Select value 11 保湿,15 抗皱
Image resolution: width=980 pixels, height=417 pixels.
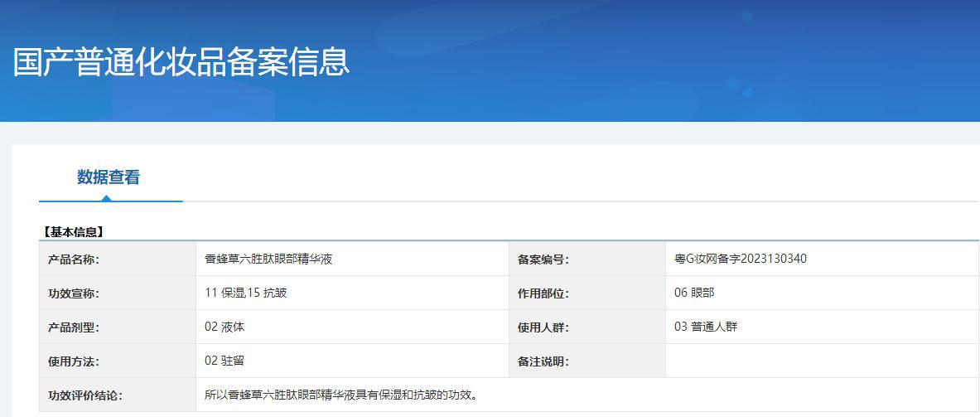coord(246,293)
